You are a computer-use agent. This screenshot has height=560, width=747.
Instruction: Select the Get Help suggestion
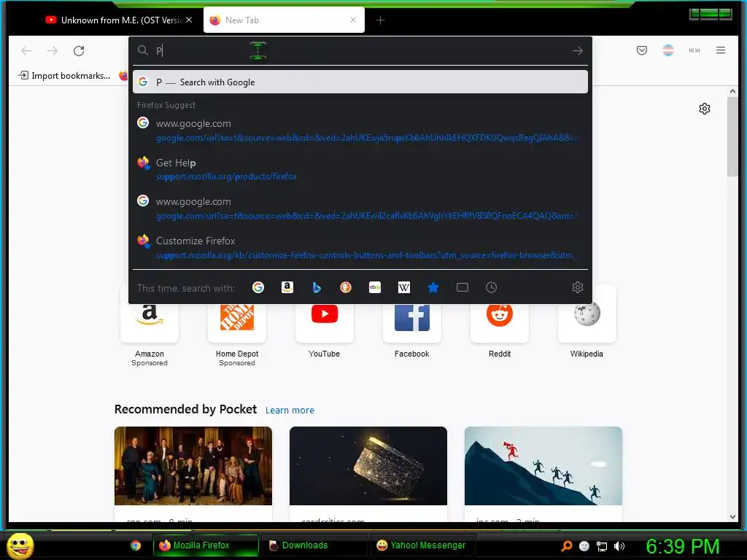(x=360, y=169)
